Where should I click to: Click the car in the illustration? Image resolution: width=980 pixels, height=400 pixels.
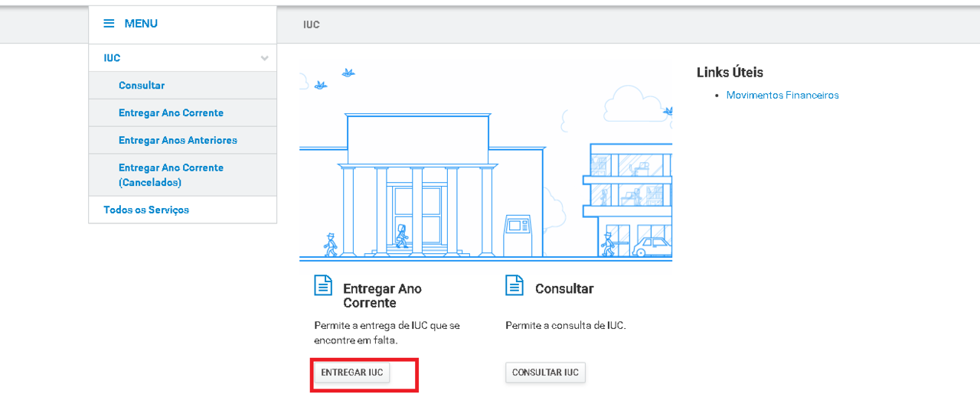pyautogui.click(x=652, y=246)
